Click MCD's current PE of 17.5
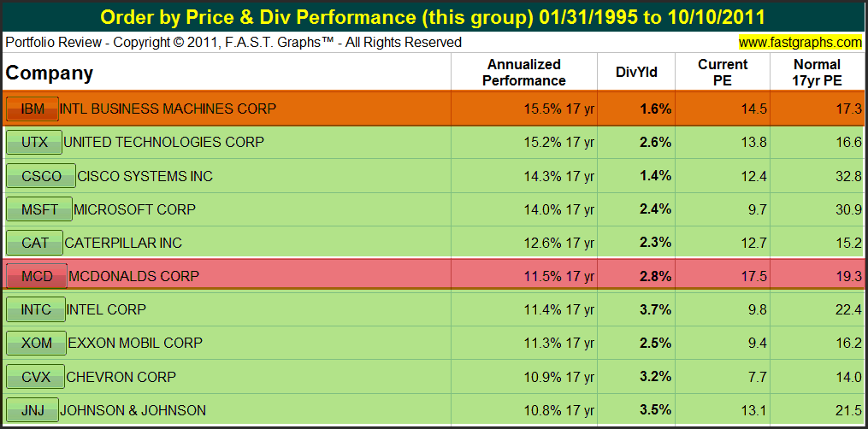 click(754, 276)
